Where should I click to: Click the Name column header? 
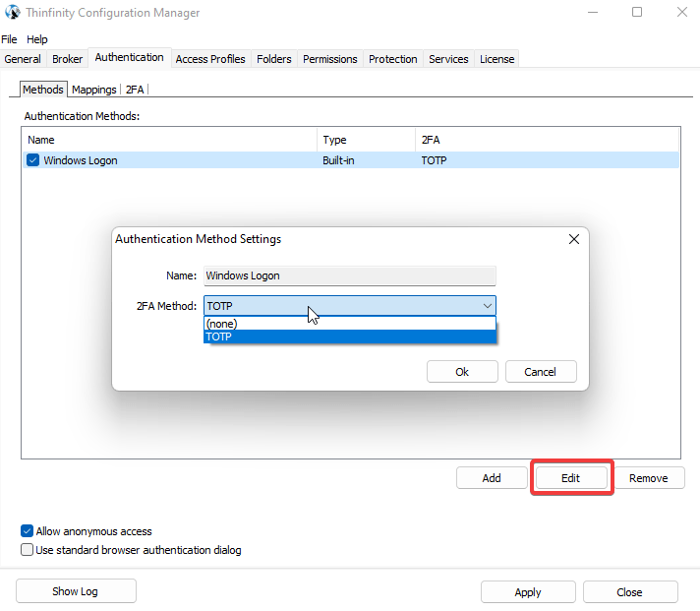[170, 140]
